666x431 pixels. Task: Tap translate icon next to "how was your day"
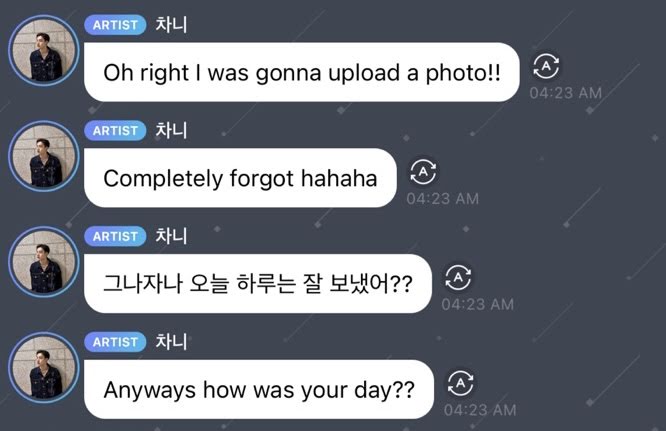[460, 383]
